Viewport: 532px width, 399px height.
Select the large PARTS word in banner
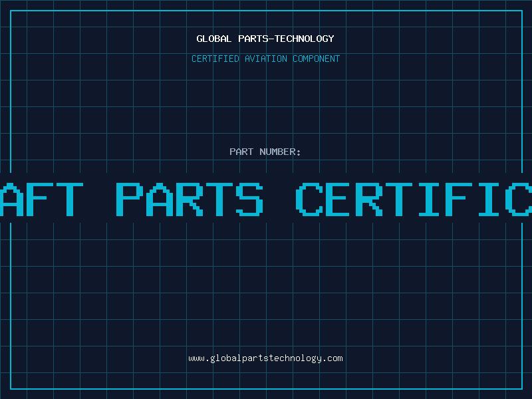coord(189,198)
